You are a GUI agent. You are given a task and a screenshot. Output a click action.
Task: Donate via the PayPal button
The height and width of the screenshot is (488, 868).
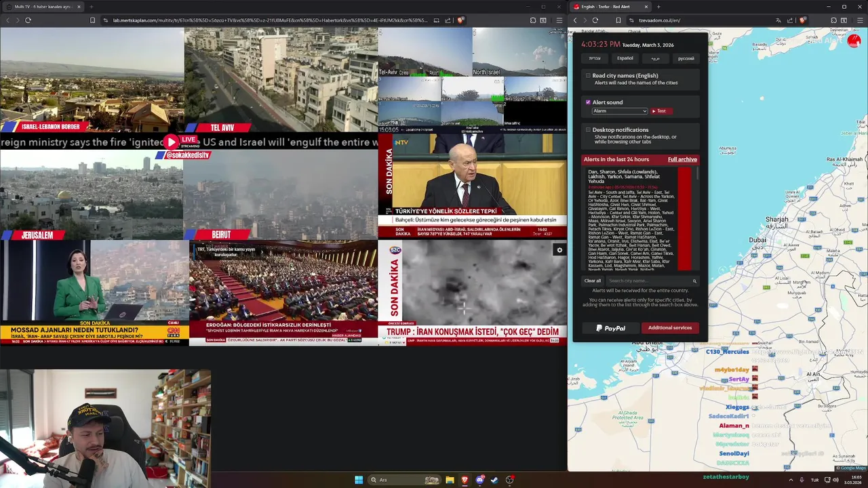[x=610, y=328]
